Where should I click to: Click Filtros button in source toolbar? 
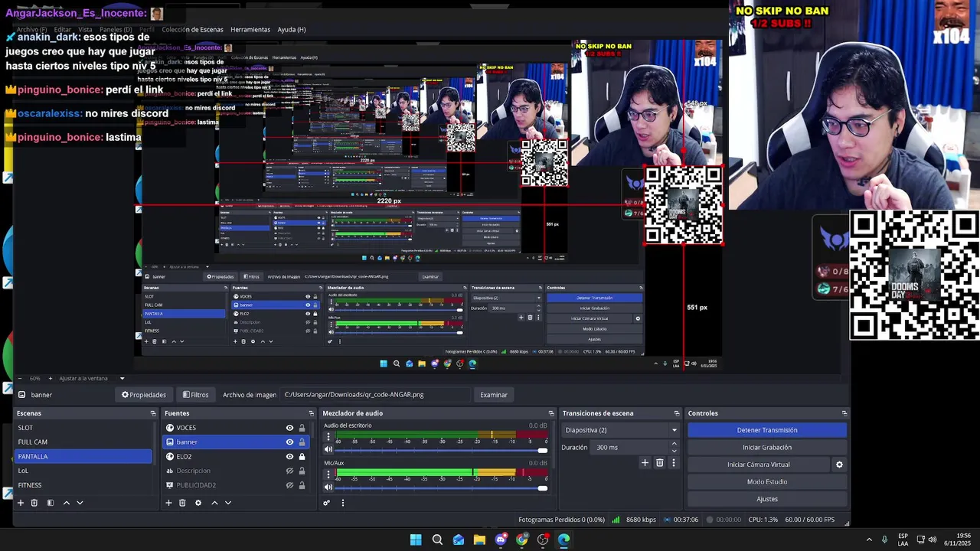[x=195, y=395]
